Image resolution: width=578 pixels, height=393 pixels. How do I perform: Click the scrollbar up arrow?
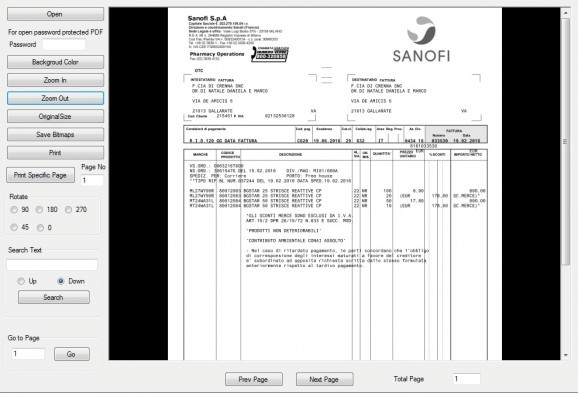click(565, 13)
